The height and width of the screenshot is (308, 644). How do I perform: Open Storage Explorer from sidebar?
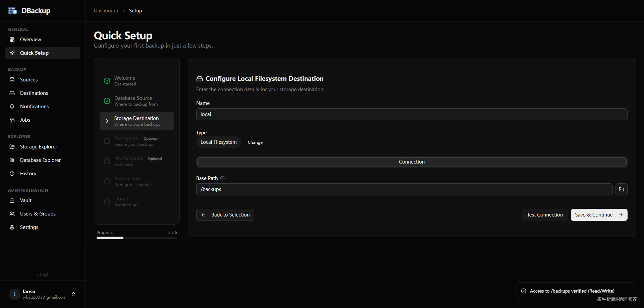(x=38, y=147)
